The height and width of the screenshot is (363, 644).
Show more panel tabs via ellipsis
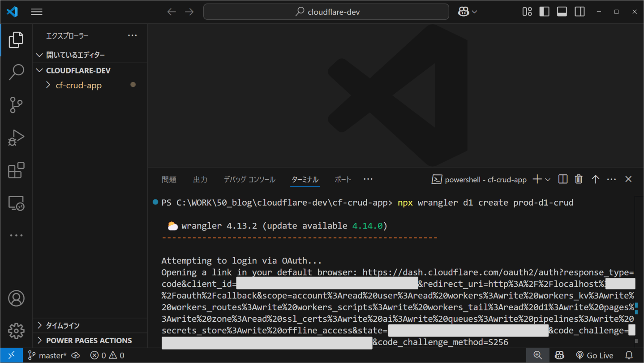pyautogui.click(x=368, y=179)
